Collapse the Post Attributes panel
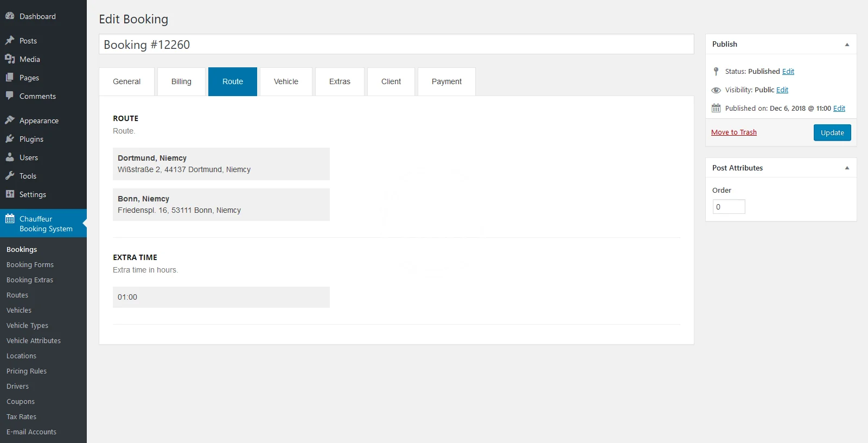The image size is (868, 443). click(847, 168)
